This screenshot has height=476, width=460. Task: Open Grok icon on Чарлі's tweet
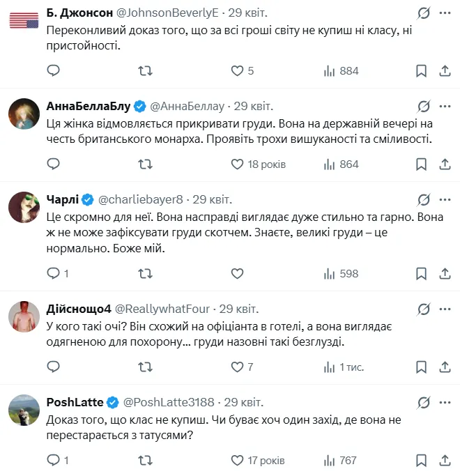click(x=423, y=199)
